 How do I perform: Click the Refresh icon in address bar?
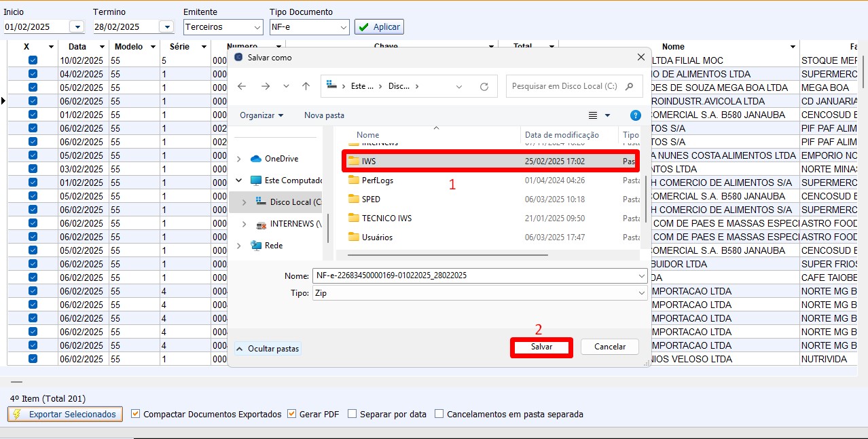484,86
